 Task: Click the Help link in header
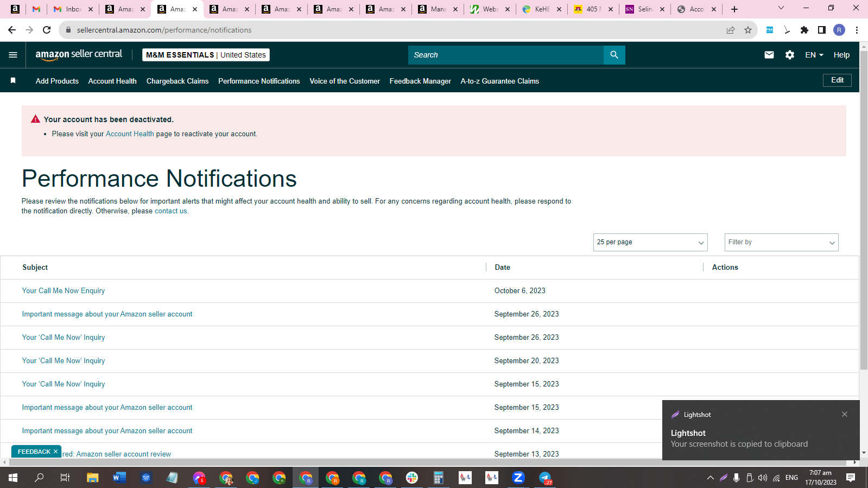(841, 55)
